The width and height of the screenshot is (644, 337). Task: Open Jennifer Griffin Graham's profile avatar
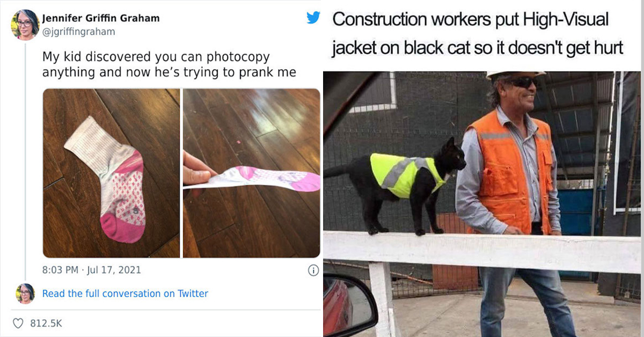25,24
